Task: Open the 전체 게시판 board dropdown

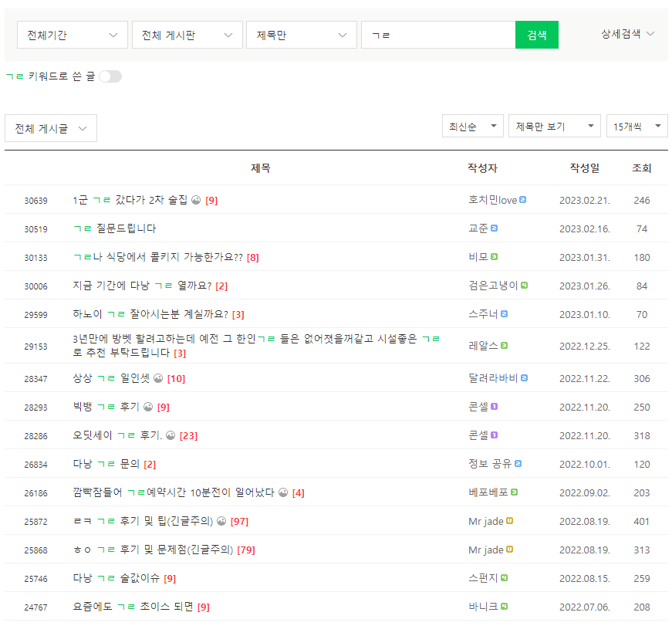Action: pos(186,35)
